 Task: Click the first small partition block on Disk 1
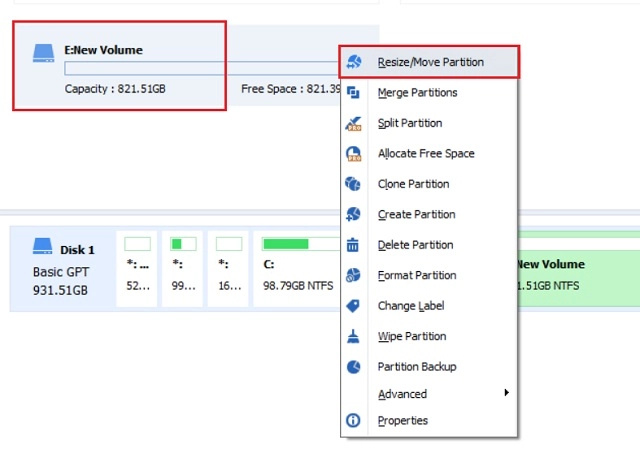pos(137,269)
